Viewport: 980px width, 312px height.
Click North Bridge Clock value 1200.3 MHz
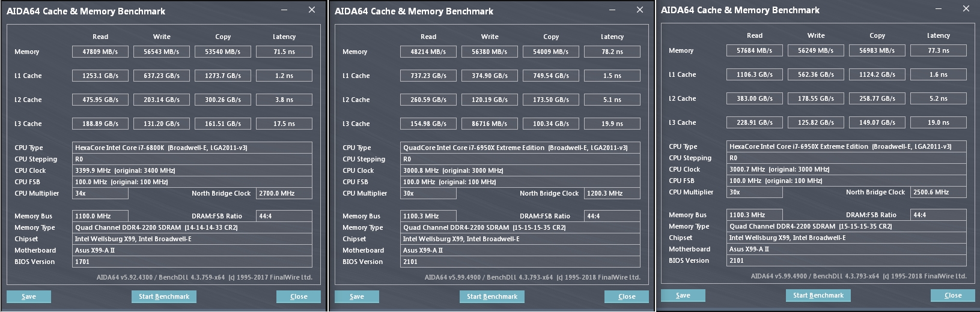click(x=612, y=193)
